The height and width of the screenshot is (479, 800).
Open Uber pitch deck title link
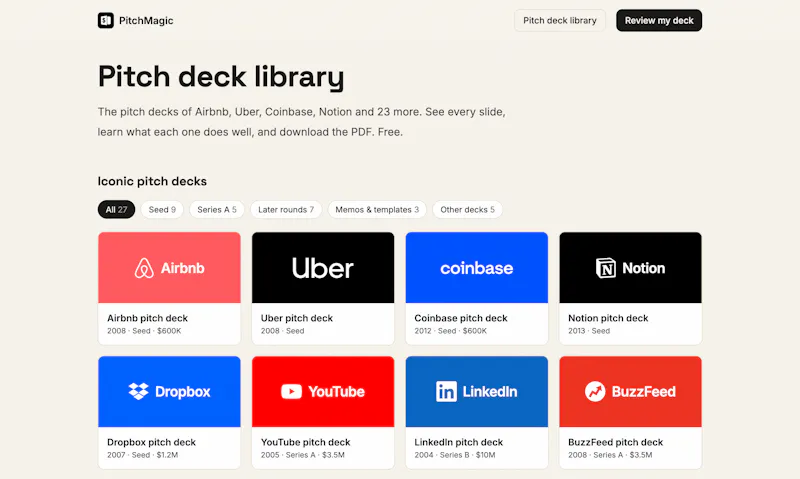[x=296, y=318]
